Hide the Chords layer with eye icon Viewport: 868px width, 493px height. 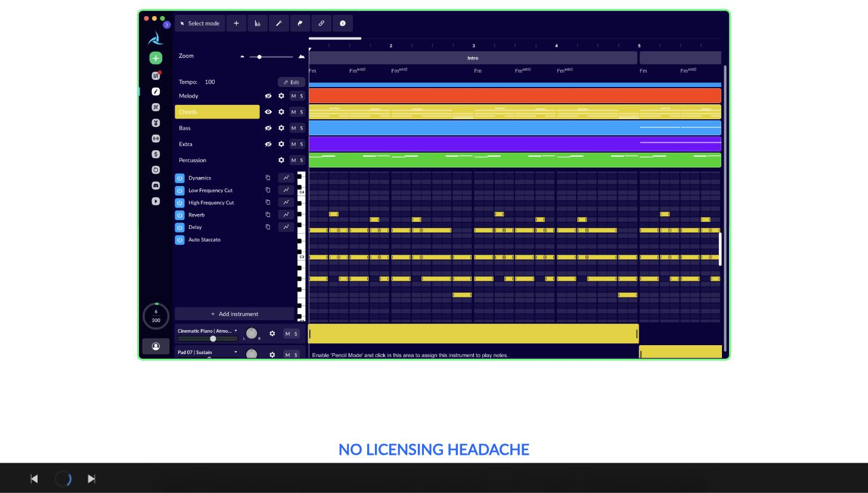tap(268, 112)
